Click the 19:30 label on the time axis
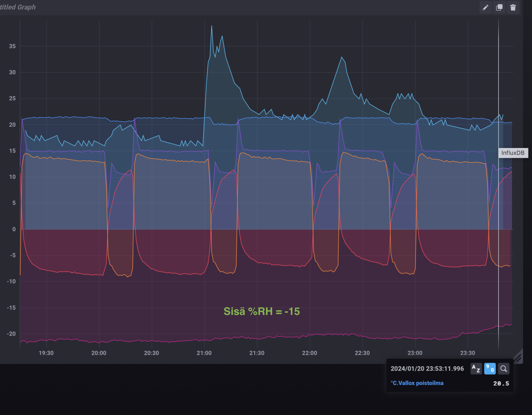This screenshot has height=415, width=532. (x=46, y=353)
